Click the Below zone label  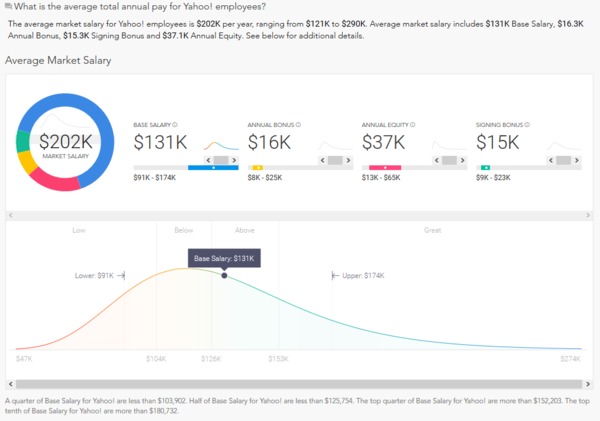click(184, 230)
